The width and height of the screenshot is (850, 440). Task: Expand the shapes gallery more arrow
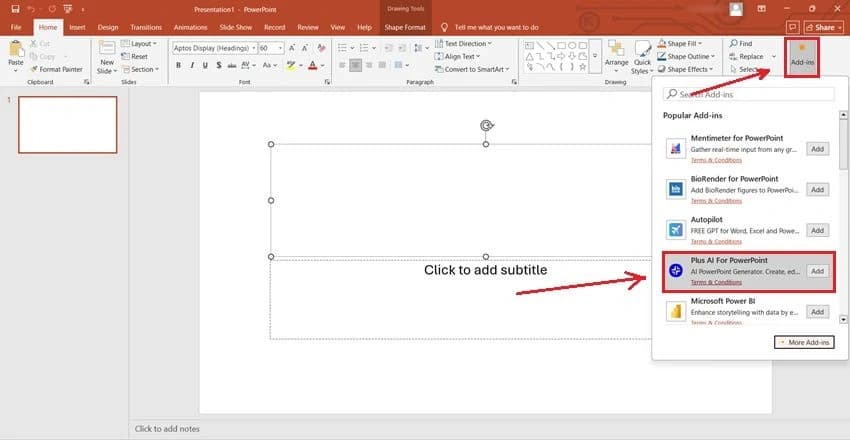pos(595,56)
